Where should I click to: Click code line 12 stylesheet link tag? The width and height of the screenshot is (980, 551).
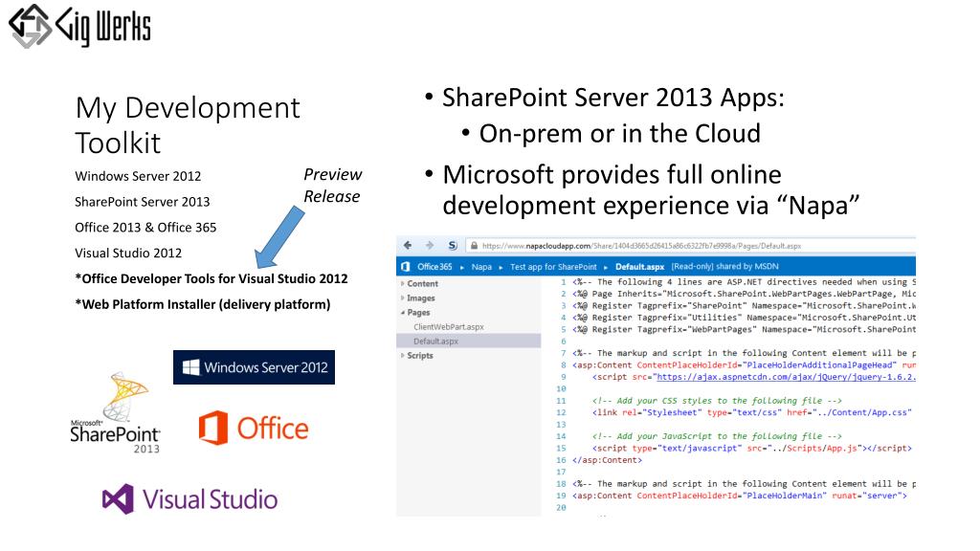(752, 413)
